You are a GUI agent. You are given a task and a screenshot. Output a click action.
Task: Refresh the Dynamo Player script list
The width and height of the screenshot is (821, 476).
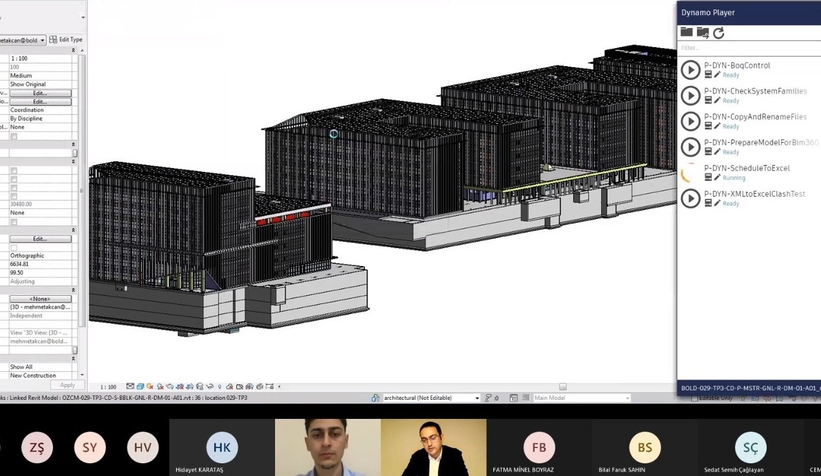718,33
